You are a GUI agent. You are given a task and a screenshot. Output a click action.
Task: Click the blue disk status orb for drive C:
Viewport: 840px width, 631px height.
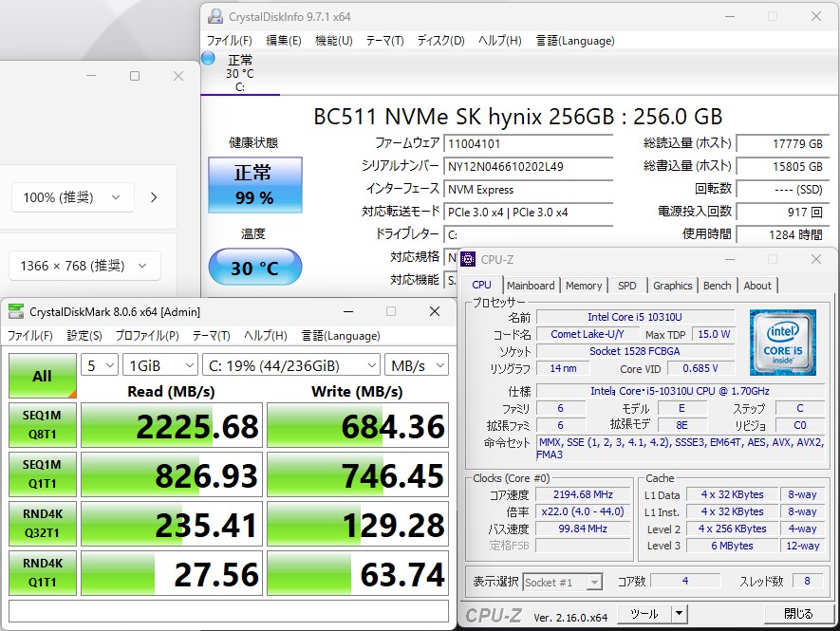click(209, 58)
